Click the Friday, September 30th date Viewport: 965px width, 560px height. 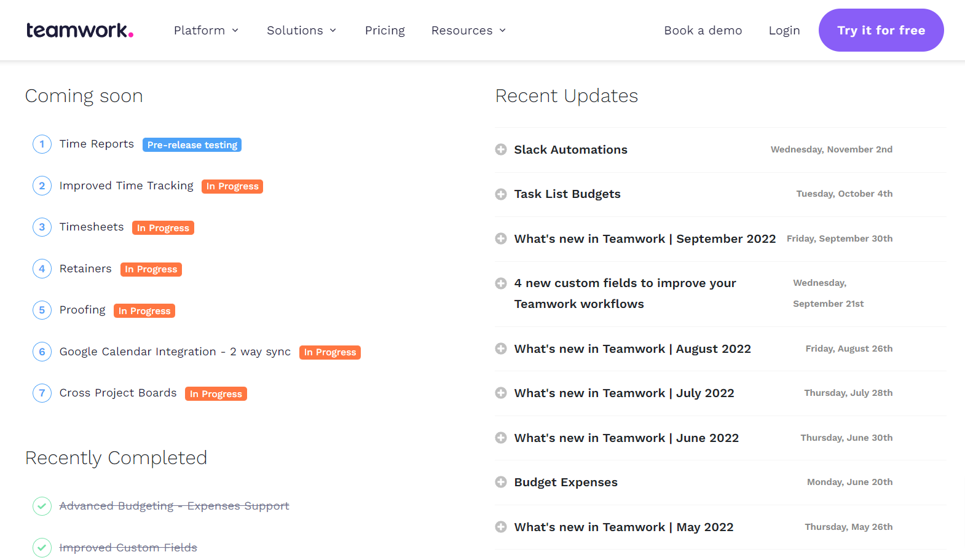(x=840, y=239)
